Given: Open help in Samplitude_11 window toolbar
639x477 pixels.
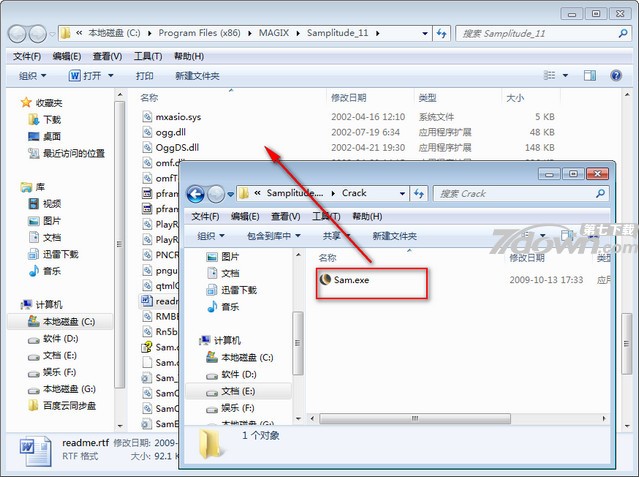Looking at the screenshot, I should 616,75.
